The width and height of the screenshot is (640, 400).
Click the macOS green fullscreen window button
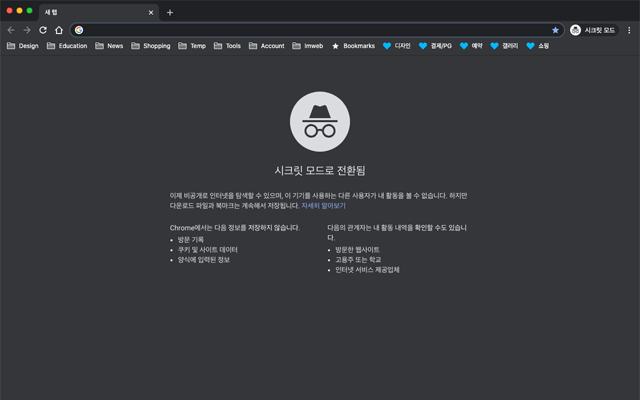coord(29,11)
